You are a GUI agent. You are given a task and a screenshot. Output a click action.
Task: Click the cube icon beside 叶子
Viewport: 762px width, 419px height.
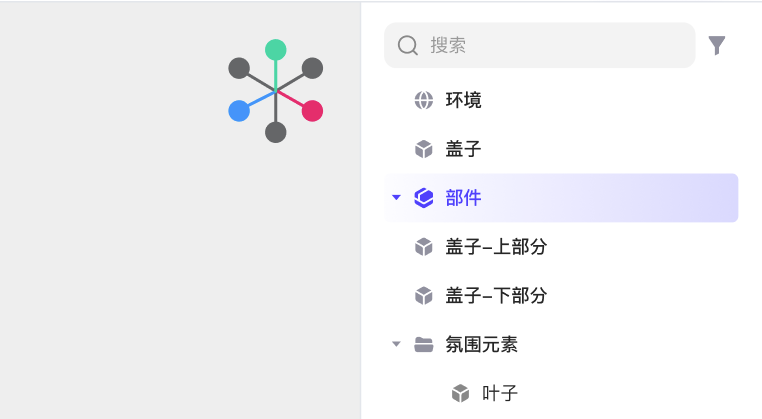460,393
